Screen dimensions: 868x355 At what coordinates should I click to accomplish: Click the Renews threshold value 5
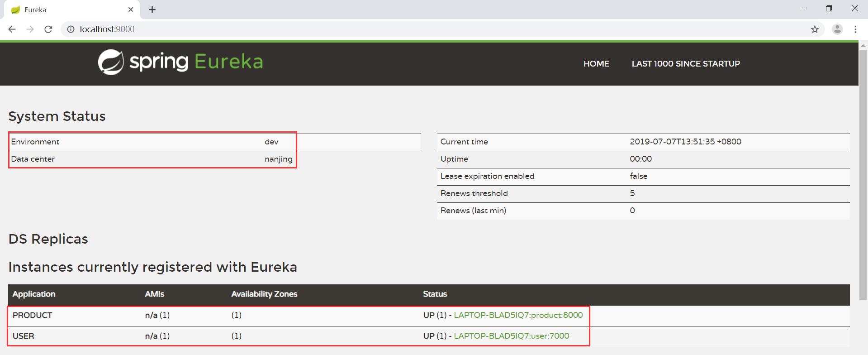[632, 193]
